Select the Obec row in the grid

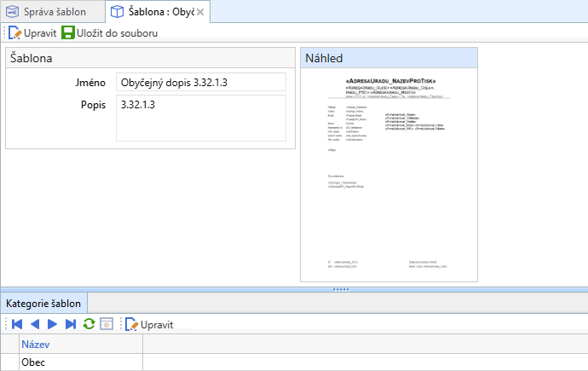pyautogui.click(x=80, y=362)
